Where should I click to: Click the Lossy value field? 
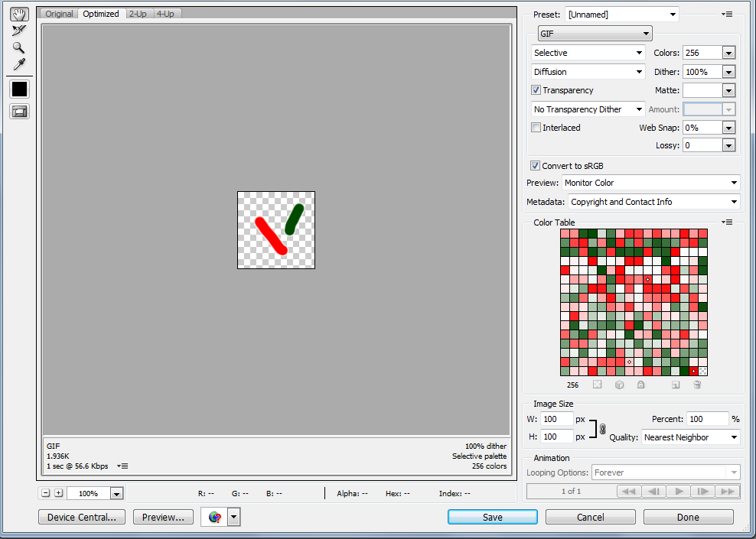703,145
